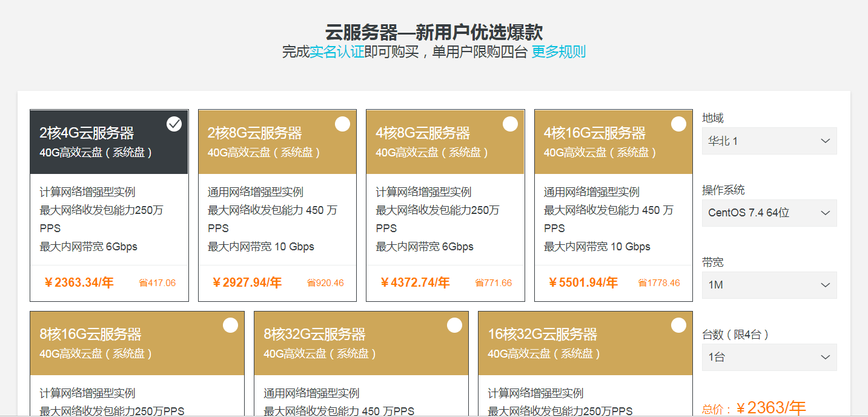
Task: Click the 云服务器—新用户优选爆款 heading
Action: pyautogui.click(x=434, y=32)
